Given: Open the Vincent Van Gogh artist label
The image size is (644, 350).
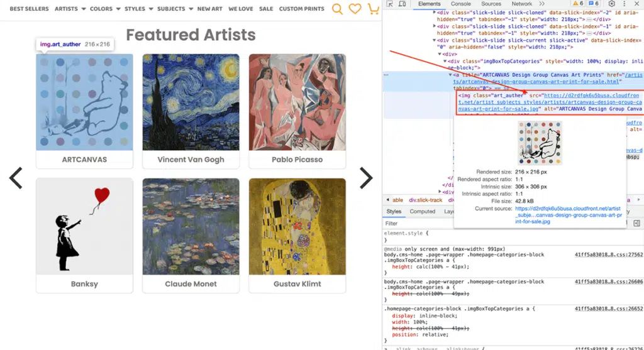Looking at the screenshot, I should tap(191, 160).
